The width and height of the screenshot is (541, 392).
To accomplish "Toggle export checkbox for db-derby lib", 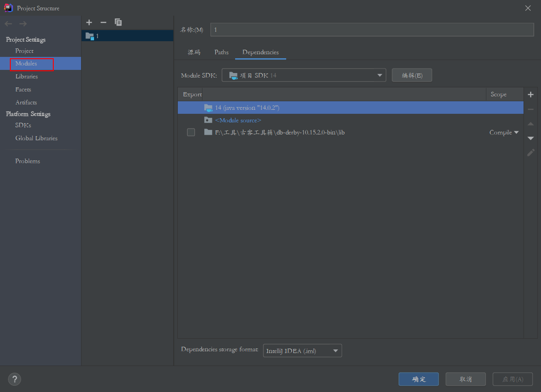I will point(191,132).
